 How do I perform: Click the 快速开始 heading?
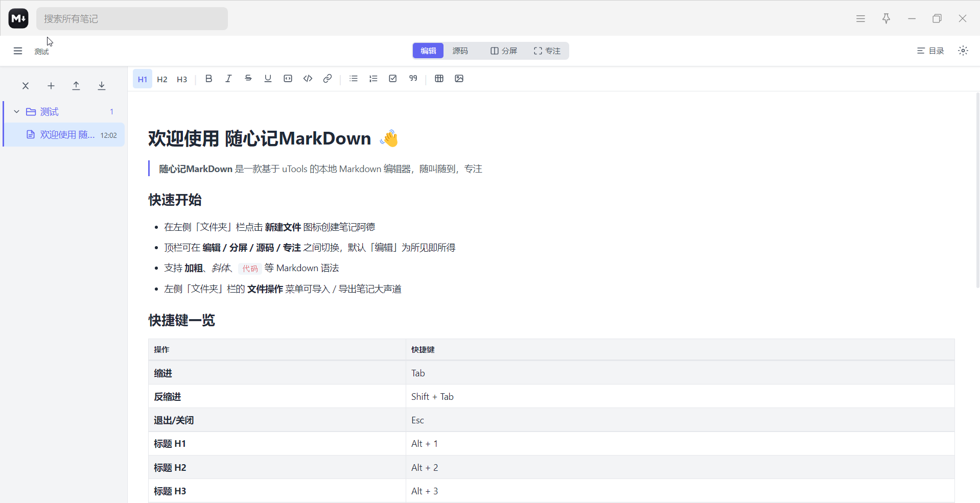175,200
